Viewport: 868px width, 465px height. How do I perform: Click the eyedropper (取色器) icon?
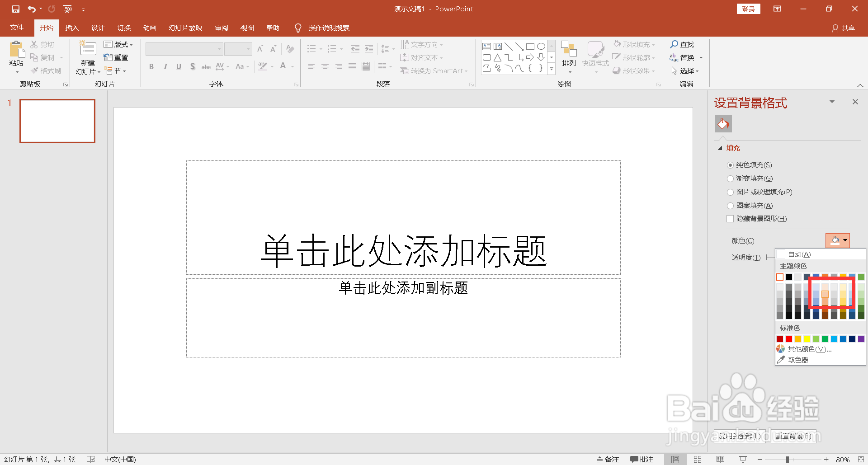(x=781, y=360)
